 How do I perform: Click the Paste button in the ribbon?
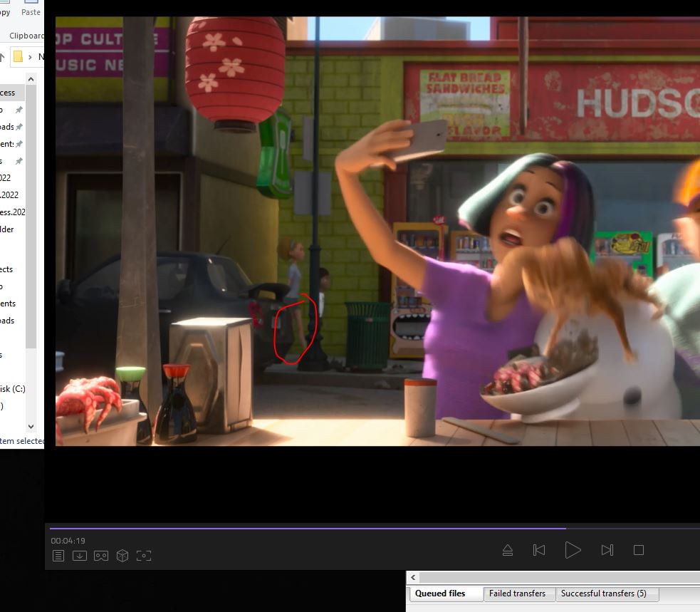[31, 12]
